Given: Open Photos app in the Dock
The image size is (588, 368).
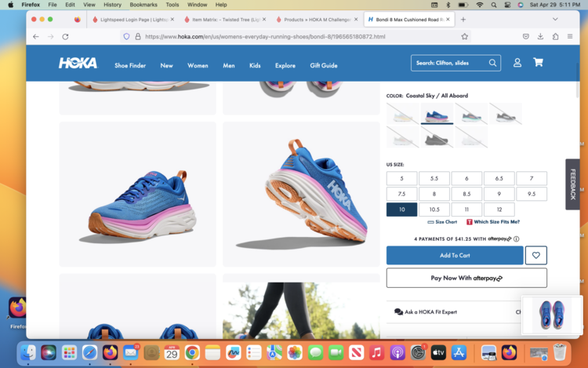Looking at the screenshot, I should point(294,352).
